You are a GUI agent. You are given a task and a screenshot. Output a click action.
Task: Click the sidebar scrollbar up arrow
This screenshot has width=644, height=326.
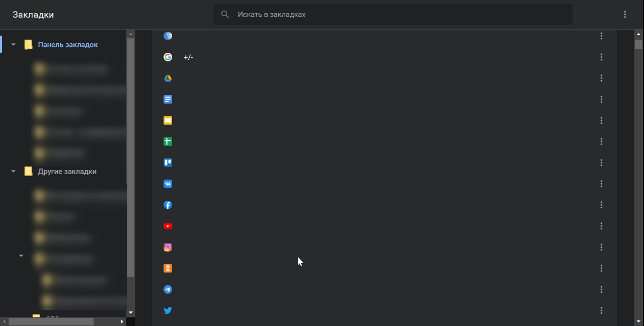[x=131, y=34]
